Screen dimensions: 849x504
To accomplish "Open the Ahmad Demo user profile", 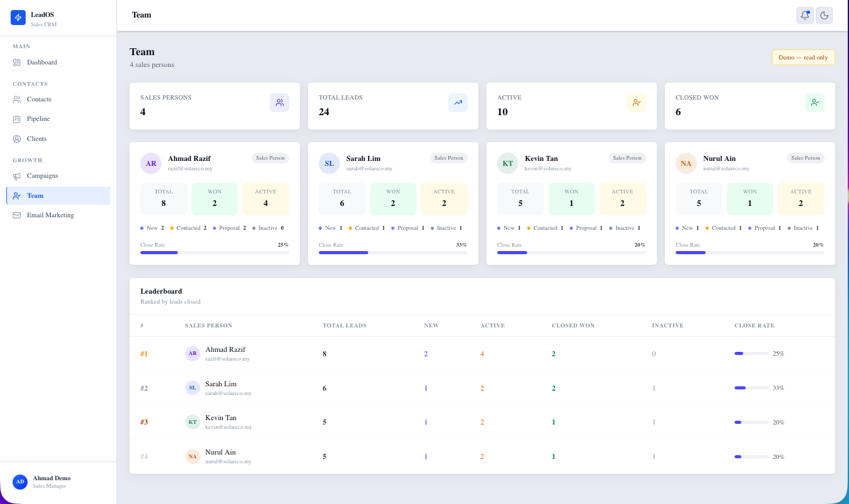I will (x=51, y=481).
